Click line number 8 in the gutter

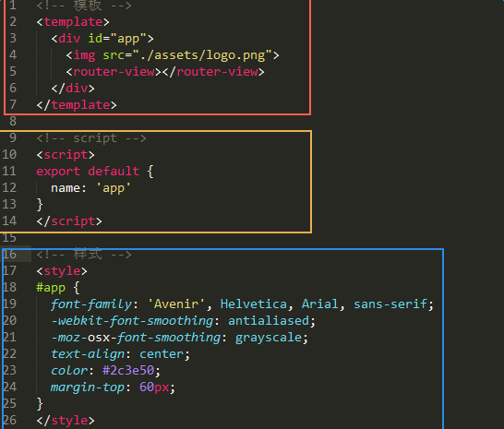coord(13,122)
